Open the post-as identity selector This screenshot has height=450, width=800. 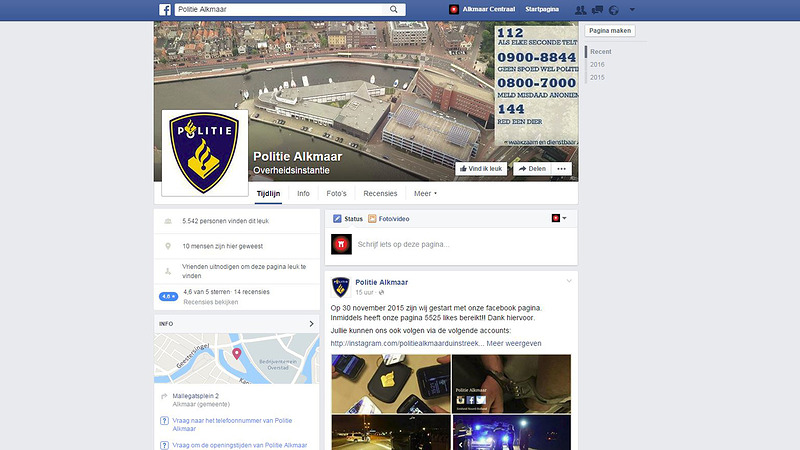pyautogui.click(x=558, y=218)
